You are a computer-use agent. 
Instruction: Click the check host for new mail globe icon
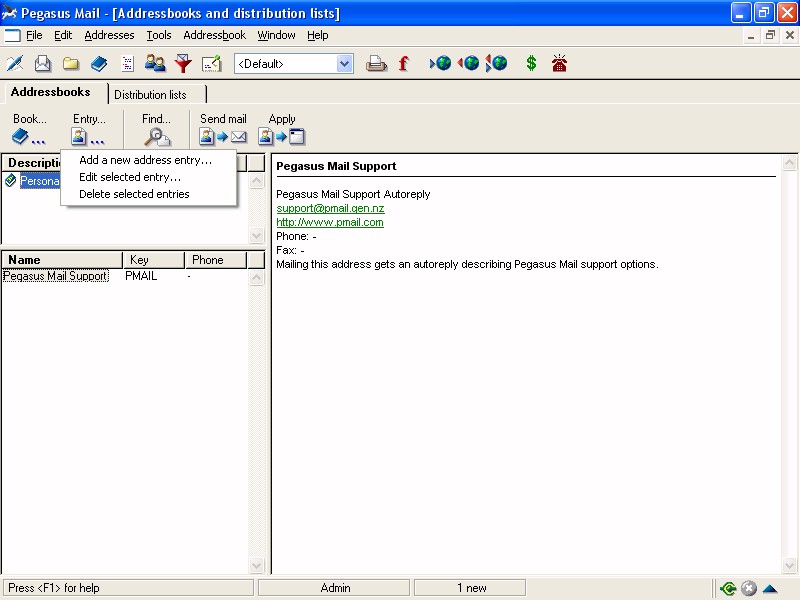(468, 63)
